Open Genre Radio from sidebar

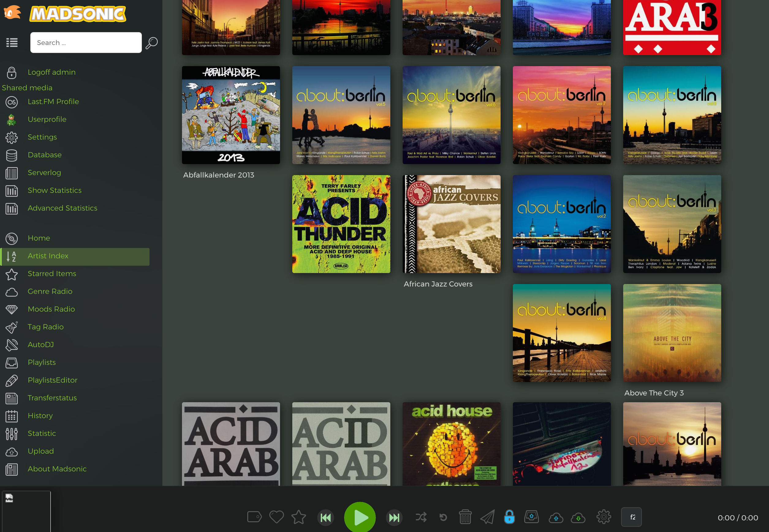click(x=50, y=291)
